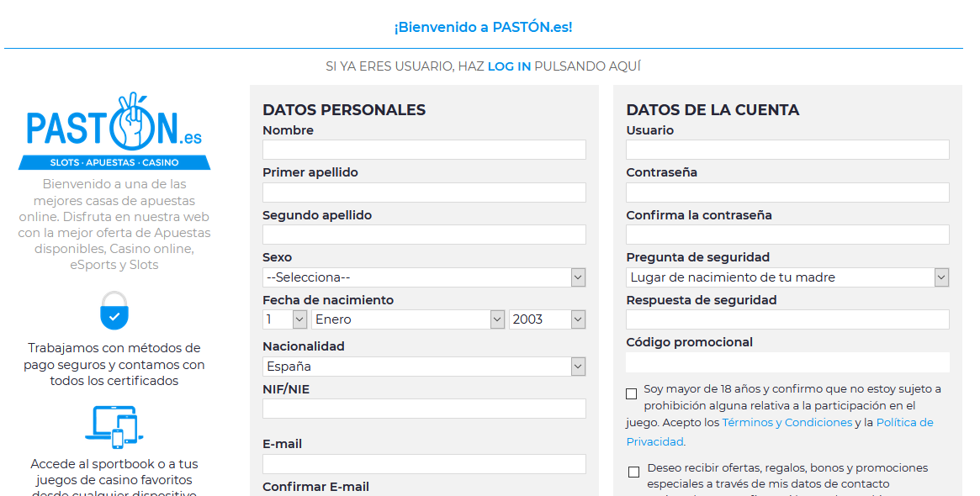
Task: Click the Segundo apellido input field
Action: point(424,235)
